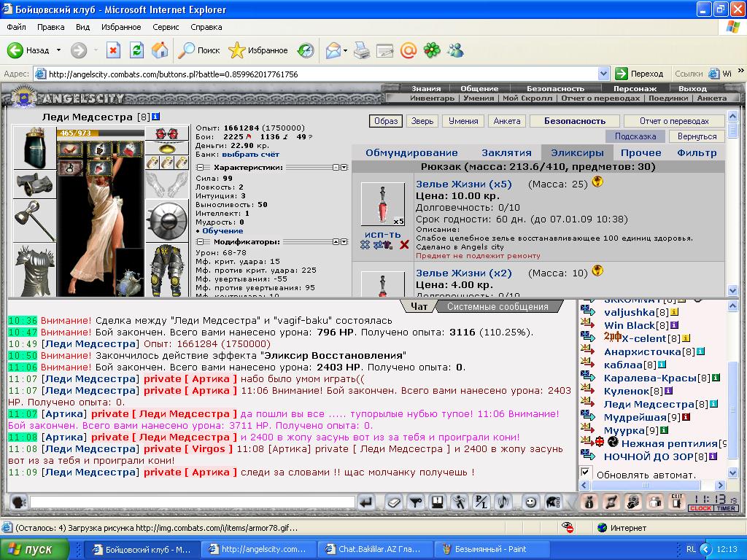The height and width of the screenshot is (560, 747).
Task: Toggle the Обновлять автомат. checkbox
Action: click(585, 472)
